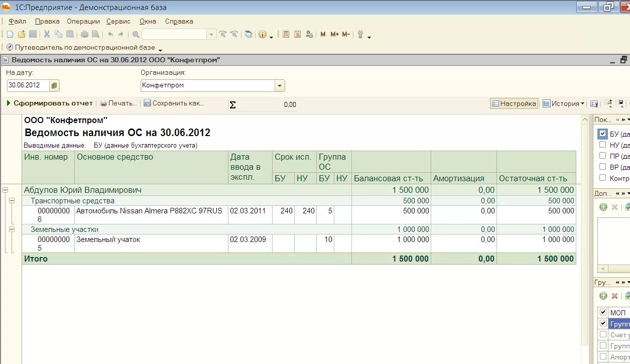Open the Help icon dropdown arrow
Screen dimensions: 630x364
click(271, 37)
